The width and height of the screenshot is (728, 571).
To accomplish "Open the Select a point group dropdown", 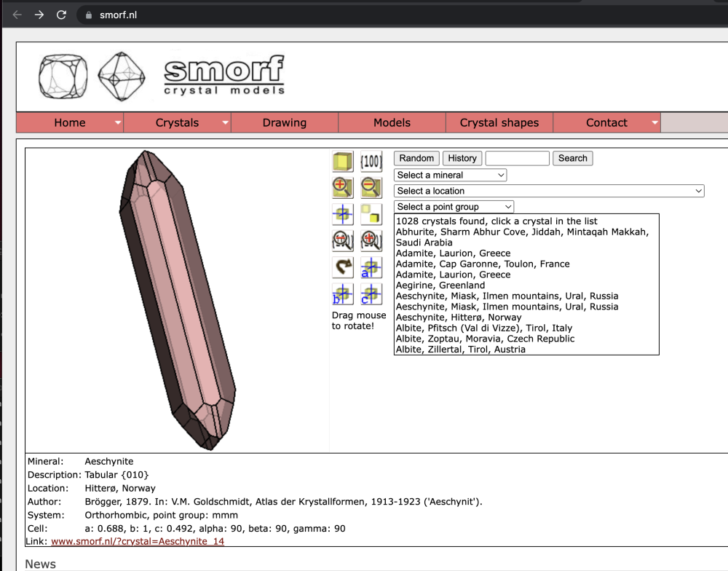I will tap(453, 206).
